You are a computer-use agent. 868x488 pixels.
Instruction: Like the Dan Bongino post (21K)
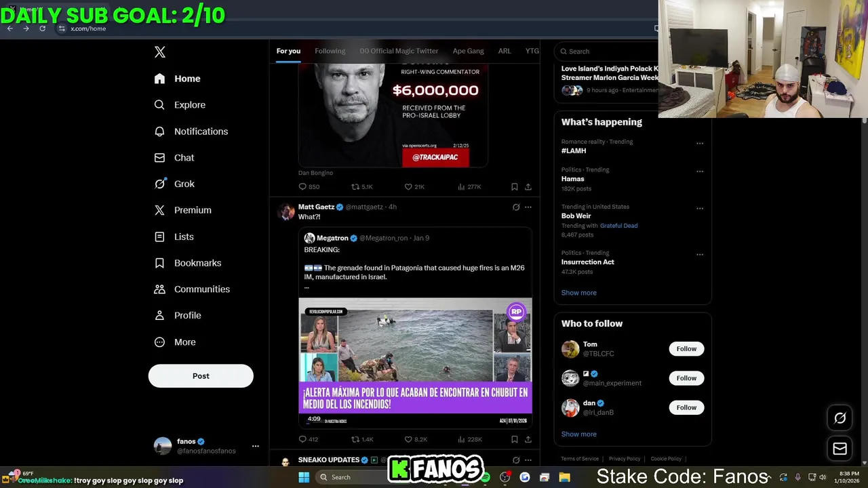pos(414,186)
